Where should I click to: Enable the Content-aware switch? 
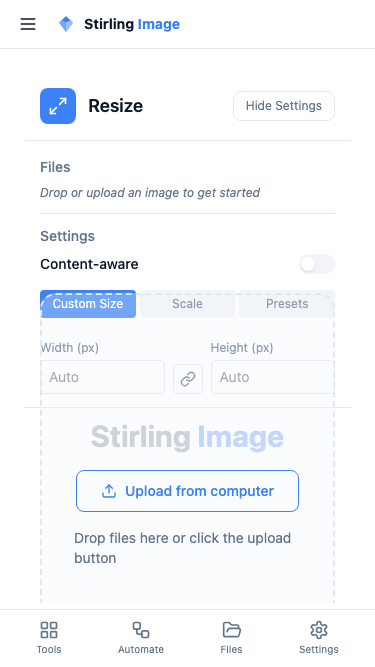pos(317,264)
